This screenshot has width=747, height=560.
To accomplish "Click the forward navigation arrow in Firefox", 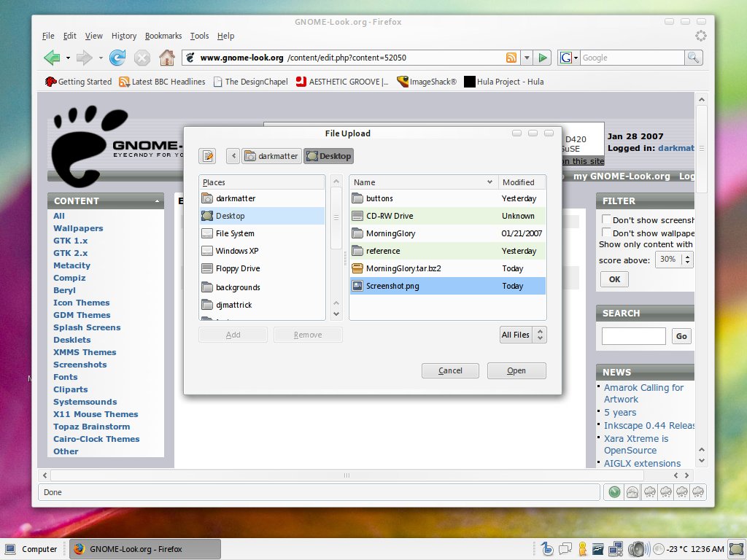I will point(85,58).
